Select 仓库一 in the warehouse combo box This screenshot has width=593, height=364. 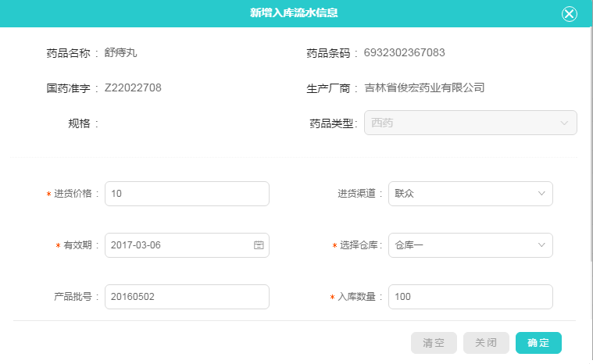point(470,245)
